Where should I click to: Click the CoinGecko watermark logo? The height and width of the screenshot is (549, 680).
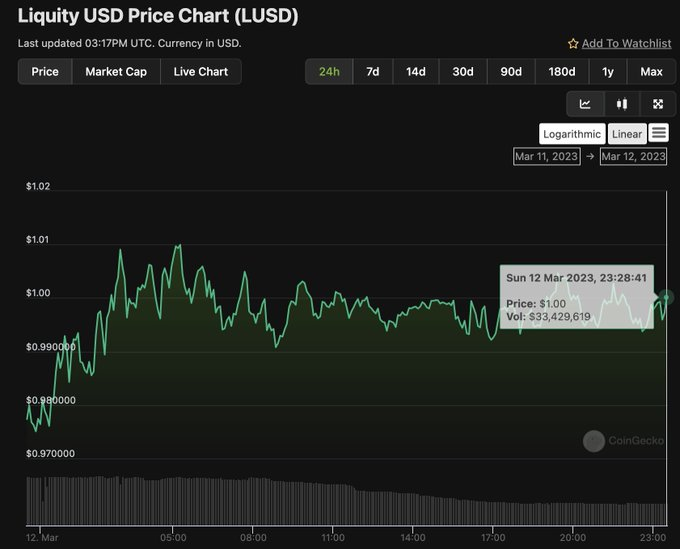tap(594, 440)
